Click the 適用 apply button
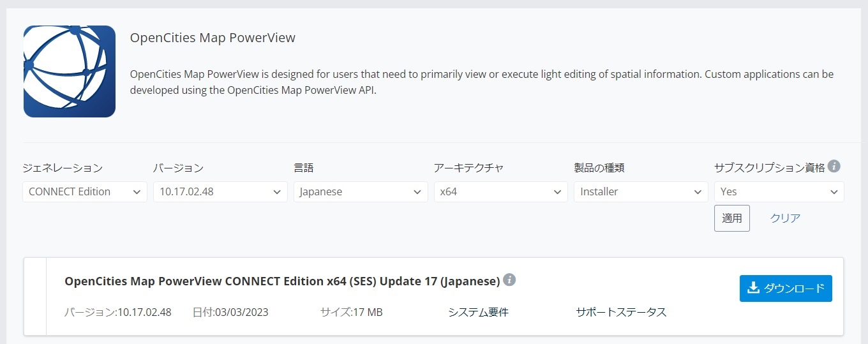The height and width of the screenshot is (344, 868). [732, 218]
